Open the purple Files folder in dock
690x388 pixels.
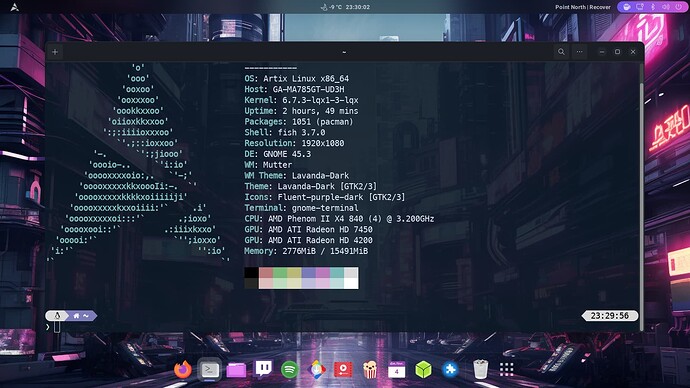tap(236, 370)
